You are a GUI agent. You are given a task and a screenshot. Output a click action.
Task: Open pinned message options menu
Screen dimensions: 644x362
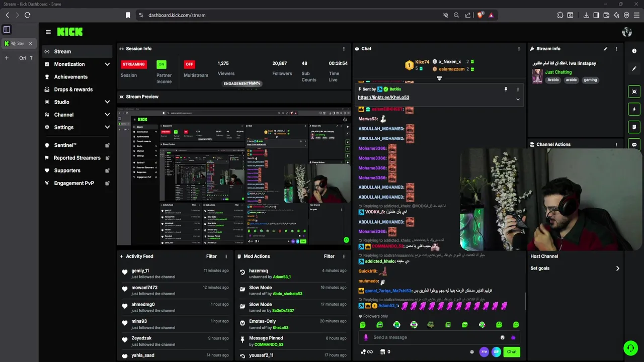[x=518, y=89]
